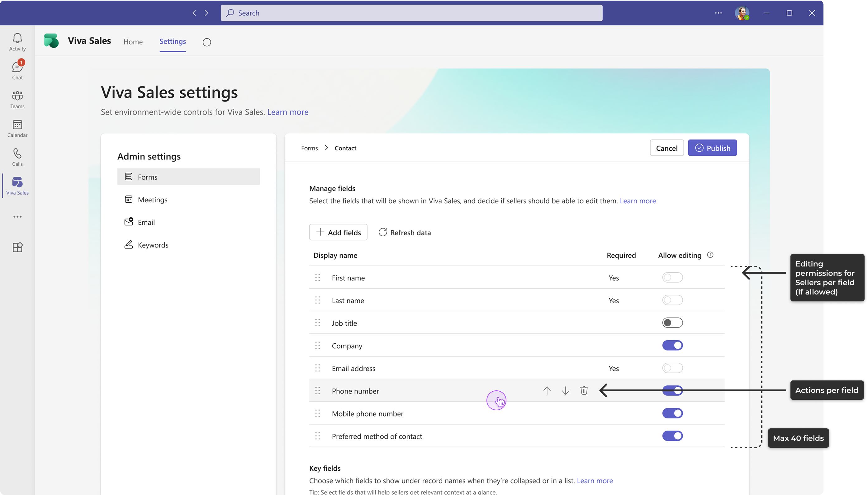Open the Activity bell icon

coord(17,42)
